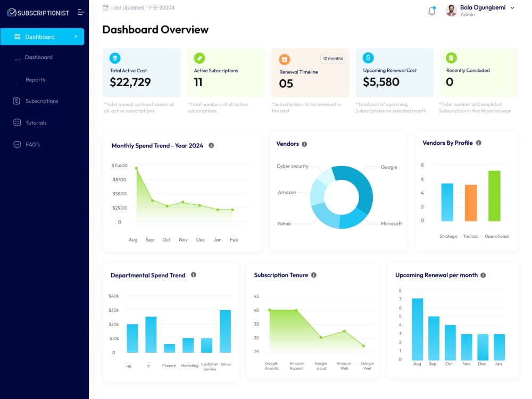The image size is (532, 399).
Task: Open Tutorials in sidebar
Action: tap(36, 123)
